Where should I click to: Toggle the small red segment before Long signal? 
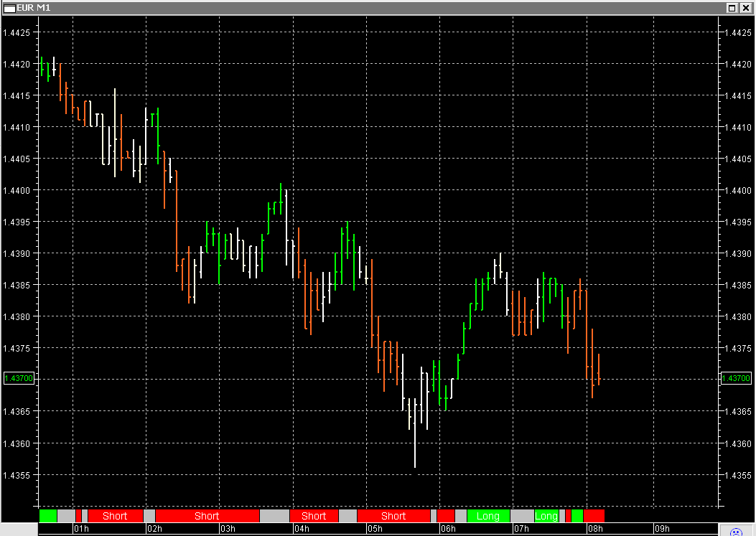(x=447, y=515)
